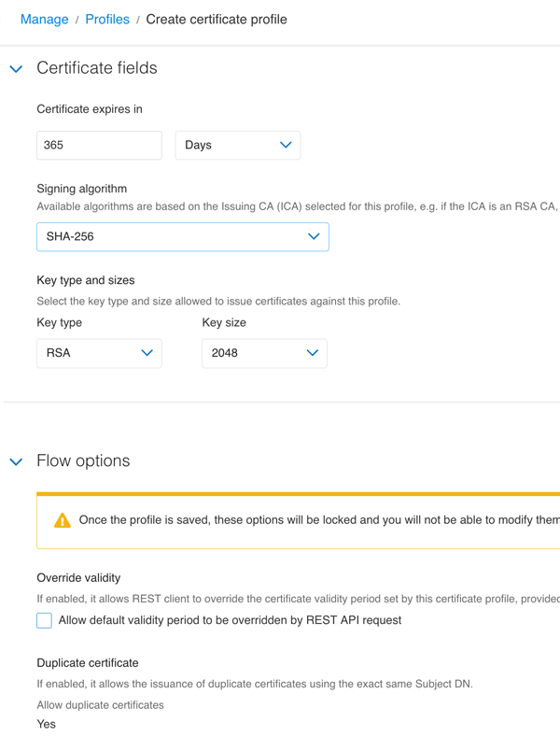Click the warning triangle icon
The height and width of the screenshot is (736, 560).
point(63,520)
